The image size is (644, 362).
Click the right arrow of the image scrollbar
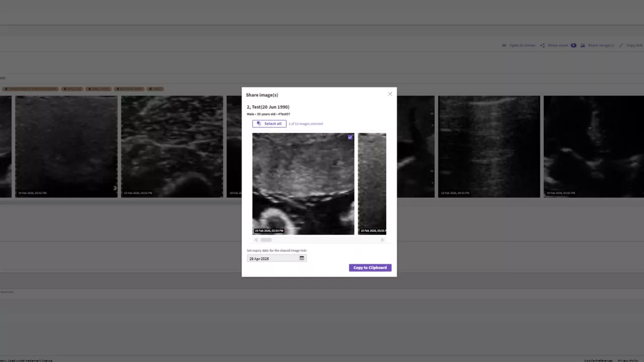point(382,240)
